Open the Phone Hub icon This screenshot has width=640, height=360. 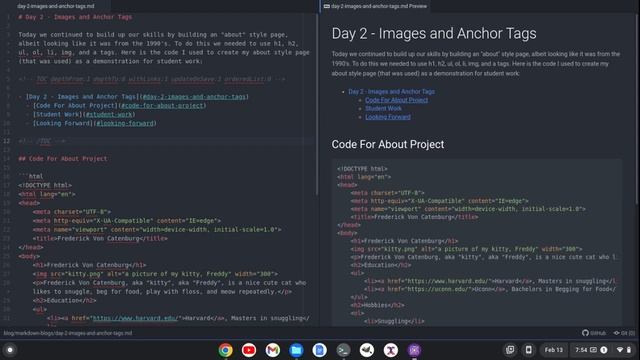[x=528, y=350]
